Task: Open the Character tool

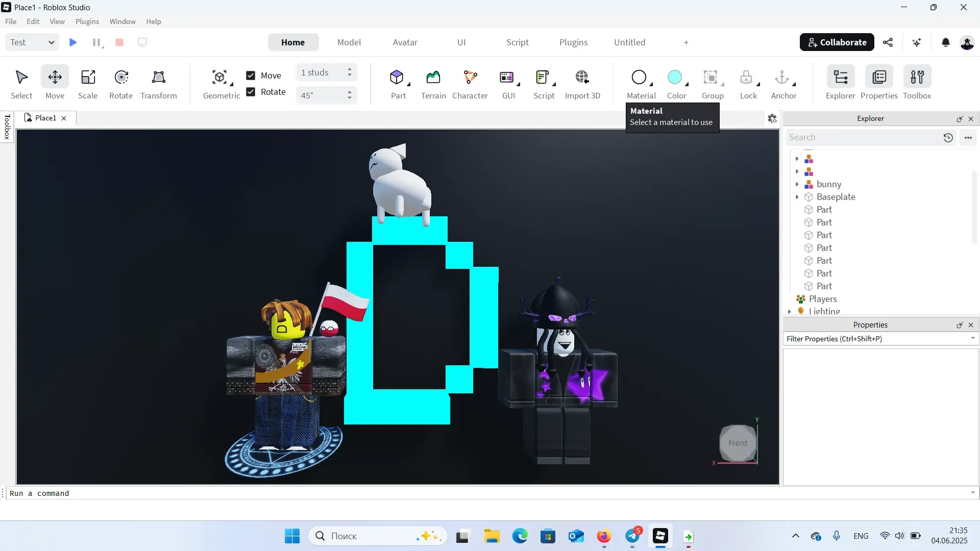Action: click(x=470, y=84)
